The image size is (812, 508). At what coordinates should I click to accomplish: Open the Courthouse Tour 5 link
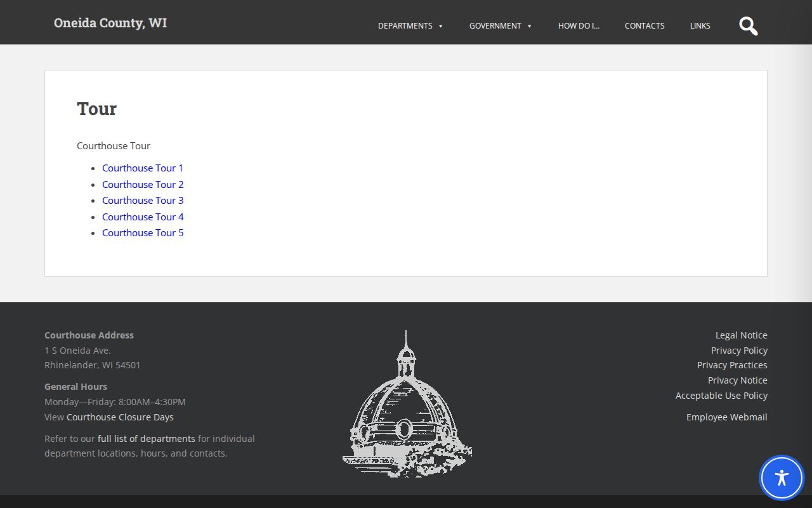pos(143,232)
